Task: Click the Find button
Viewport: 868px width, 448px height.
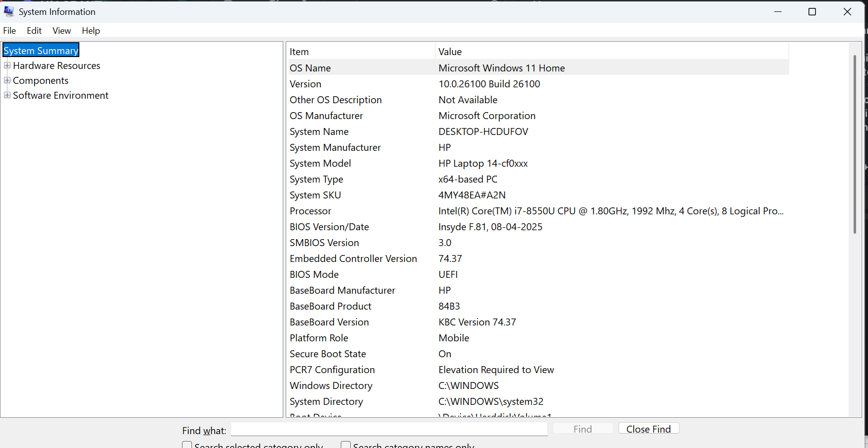Action: coord(583,429)
